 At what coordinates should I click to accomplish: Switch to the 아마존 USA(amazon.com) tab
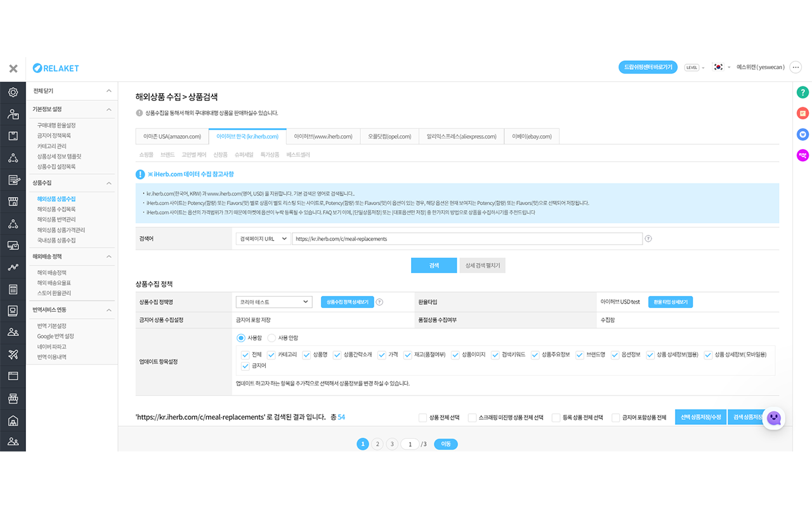pyautogui.click(x=172, y=137)
